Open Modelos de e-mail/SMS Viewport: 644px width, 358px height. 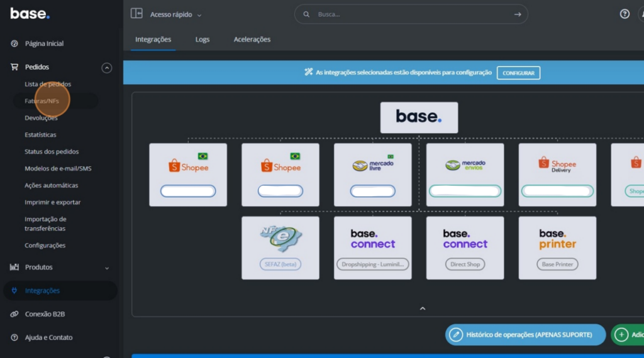(x=58, y=168)
